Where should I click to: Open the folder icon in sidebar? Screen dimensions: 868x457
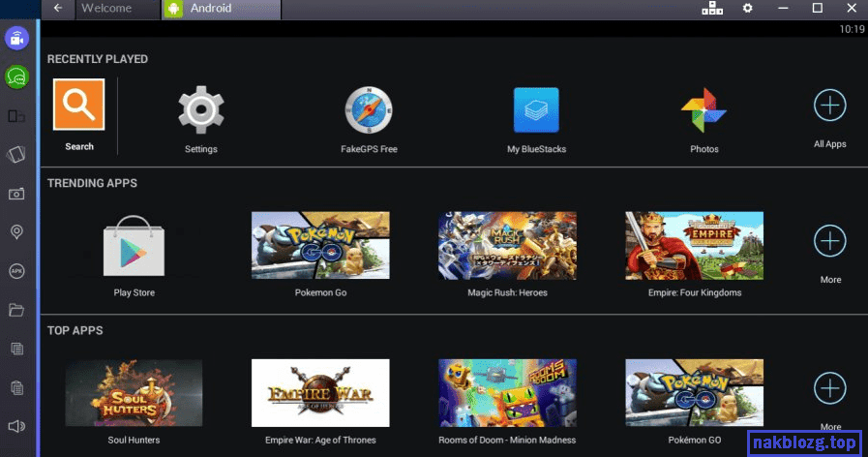tap(16, 310)
